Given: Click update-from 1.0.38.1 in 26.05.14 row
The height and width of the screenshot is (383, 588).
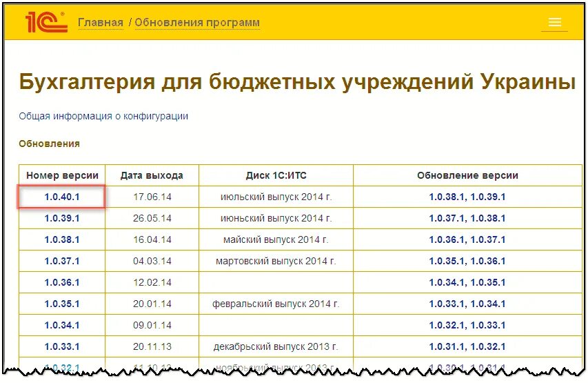Looking at the screenshot, I should pyautogui.click(x=488, y=218).
